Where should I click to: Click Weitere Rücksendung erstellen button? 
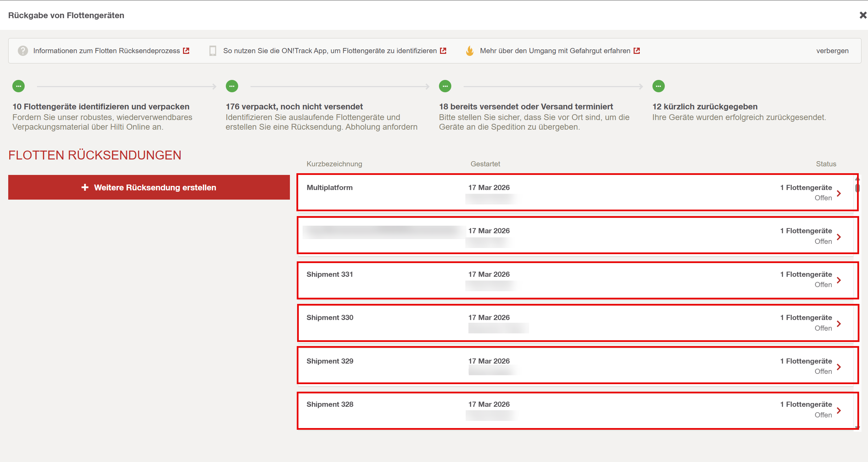pyautogui.click(x=149, y=187)
